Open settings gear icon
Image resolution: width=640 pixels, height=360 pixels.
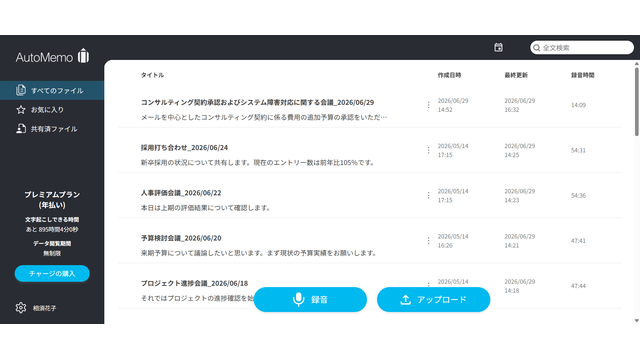click(x=21, y=308)
